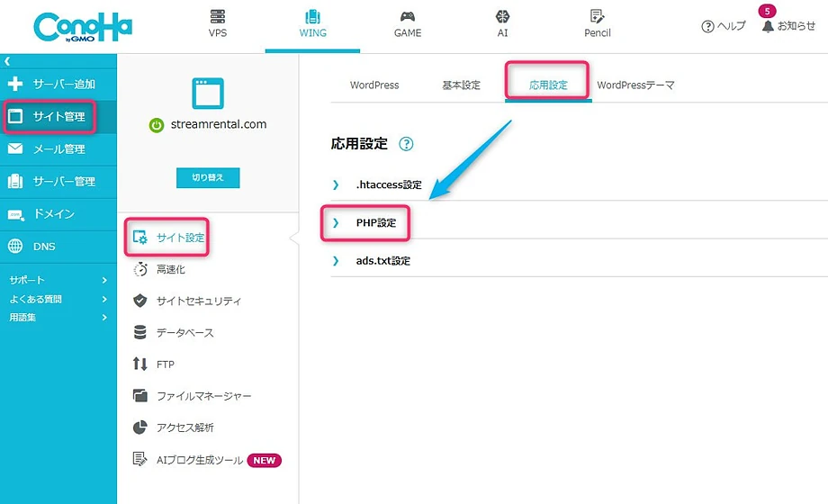828x504 pixels.
Task: Open the ヘルプ link text
Action: 732,26
